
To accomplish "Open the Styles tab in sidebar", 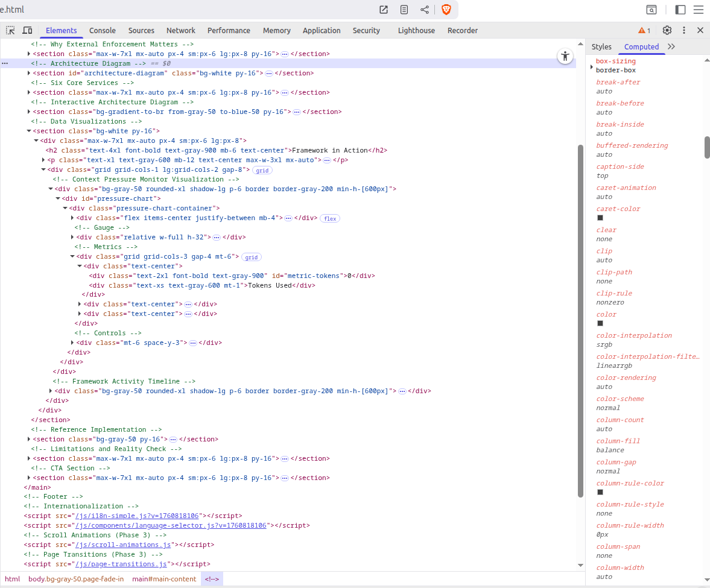I will pyautogui.click(x=601, y=46).
